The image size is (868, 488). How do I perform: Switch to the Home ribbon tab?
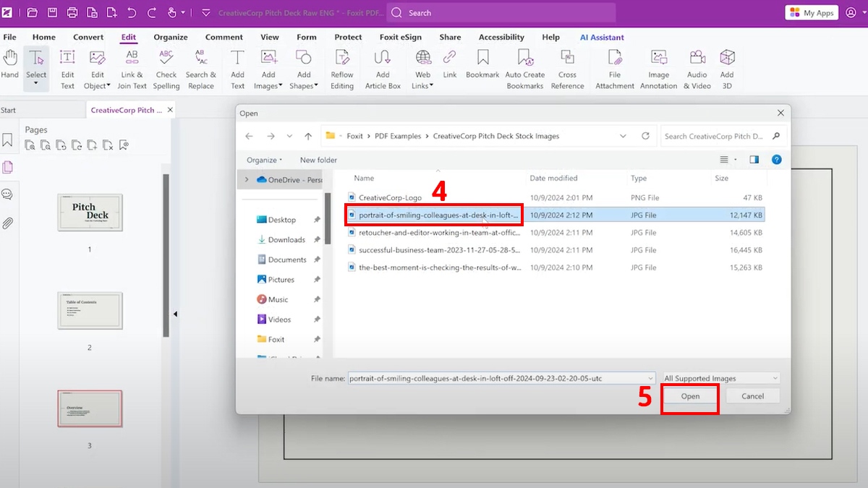point(44,37)
